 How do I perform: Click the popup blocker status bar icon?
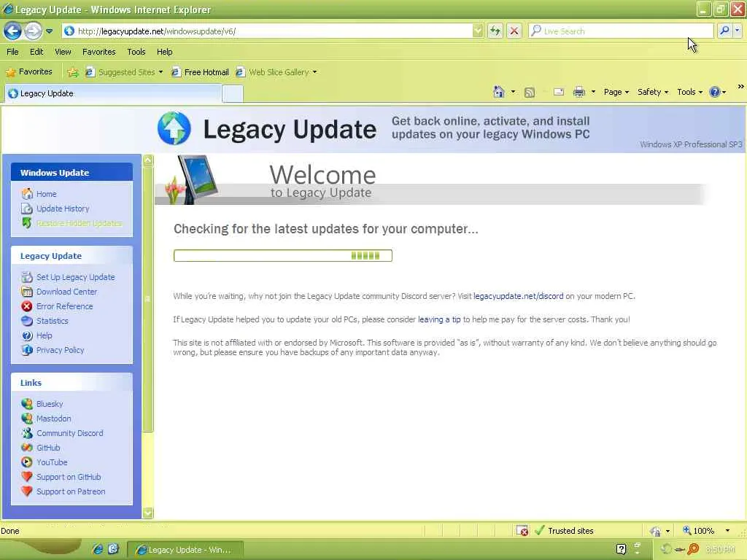point(522,531)
